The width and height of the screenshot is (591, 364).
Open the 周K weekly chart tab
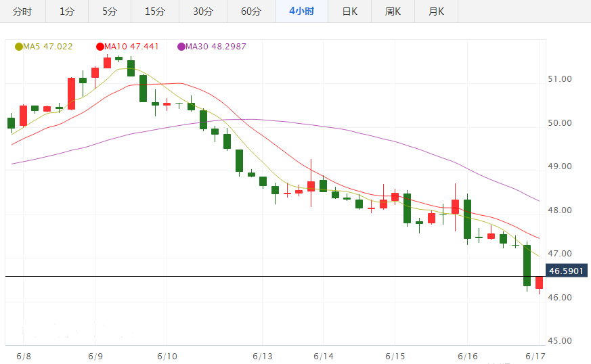click(393, 12)
